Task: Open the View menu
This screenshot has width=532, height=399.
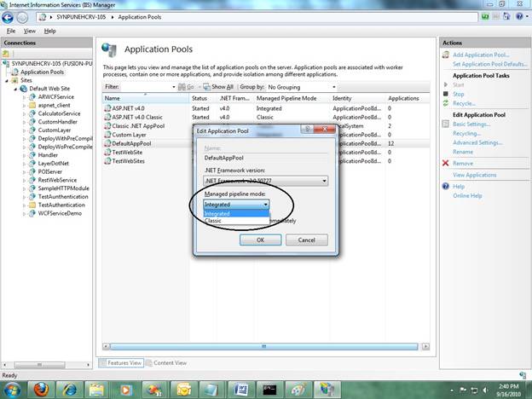Action: point(30,31)
